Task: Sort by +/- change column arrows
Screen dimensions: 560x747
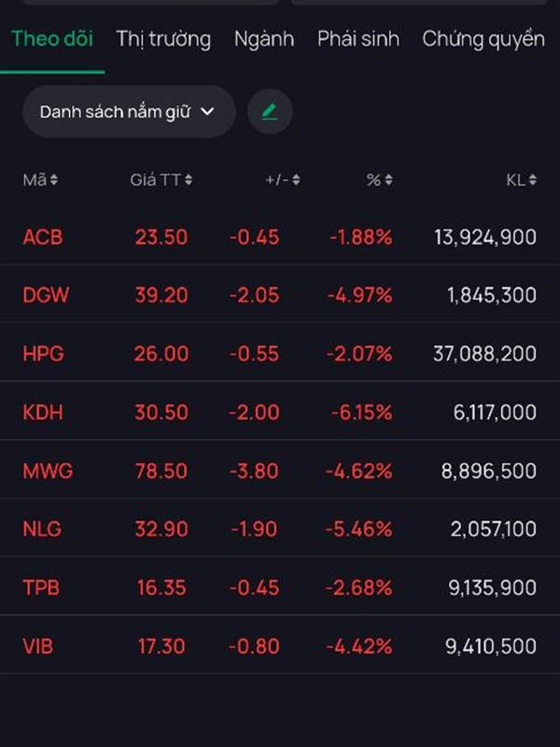Action: [x=296, y=180]
